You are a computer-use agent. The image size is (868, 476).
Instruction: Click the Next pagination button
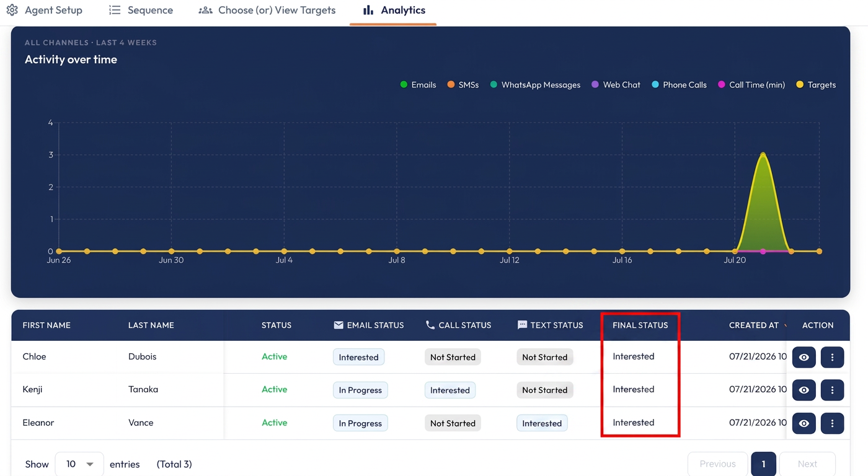click(807, 464)
